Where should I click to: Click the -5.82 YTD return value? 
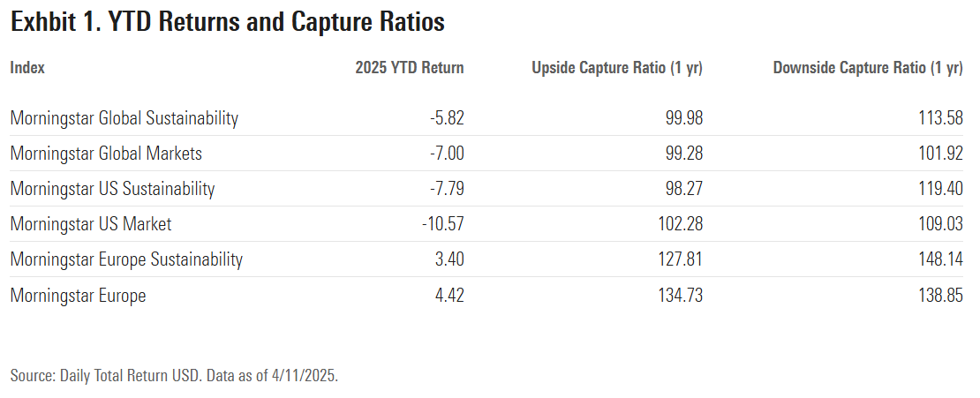coord(443,118)
